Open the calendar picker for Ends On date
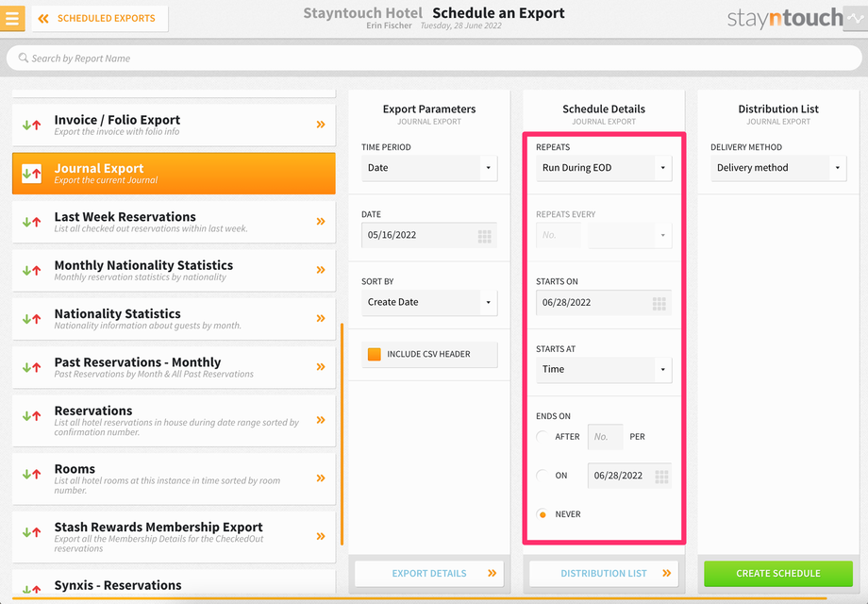 coord(661,477)
